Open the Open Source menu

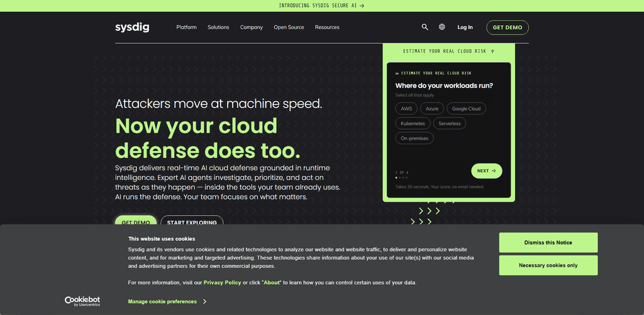pyautogui.click(x=289, y=27)
